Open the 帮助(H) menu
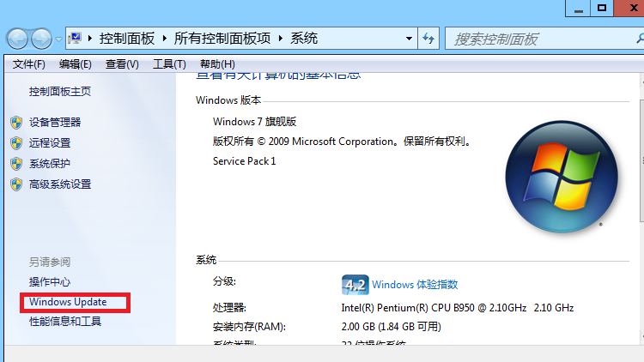644x362 pixels. click(217, 64)
